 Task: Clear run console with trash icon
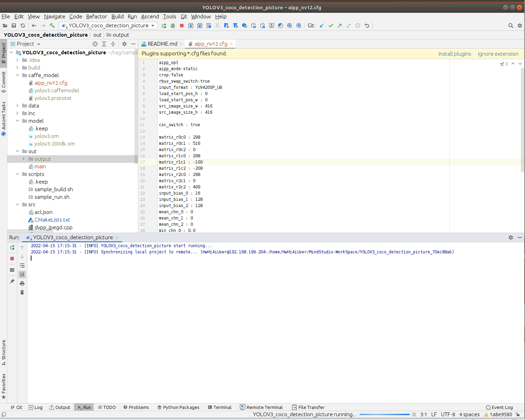tap(22, 292)
